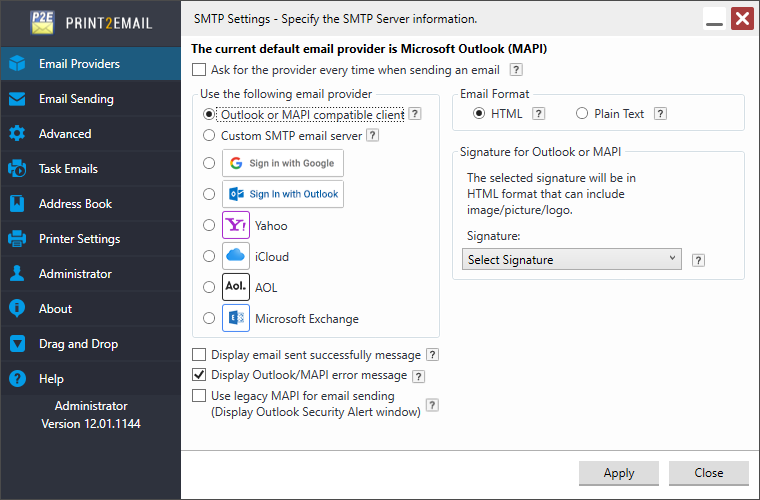This screenshot has height=500, width=760.
Task: Minimize the SMTP Settings window
Action: (714, 19)
